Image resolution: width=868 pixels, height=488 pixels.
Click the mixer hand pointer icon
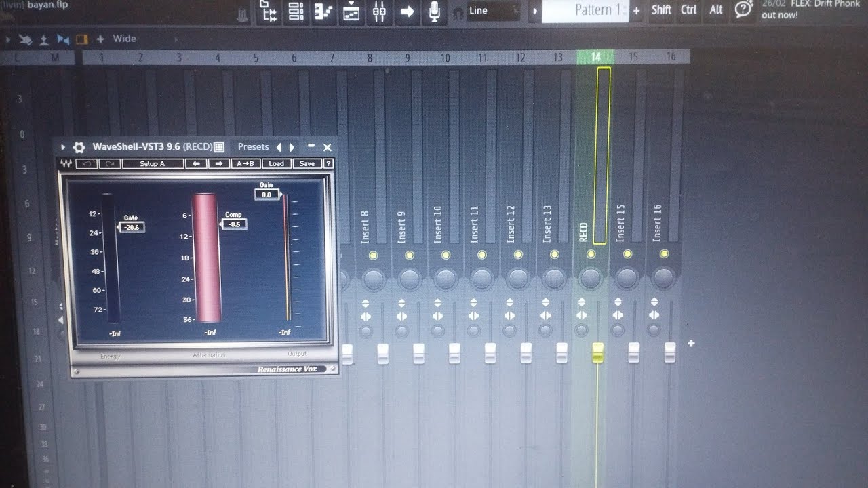[x=26, y=39]
